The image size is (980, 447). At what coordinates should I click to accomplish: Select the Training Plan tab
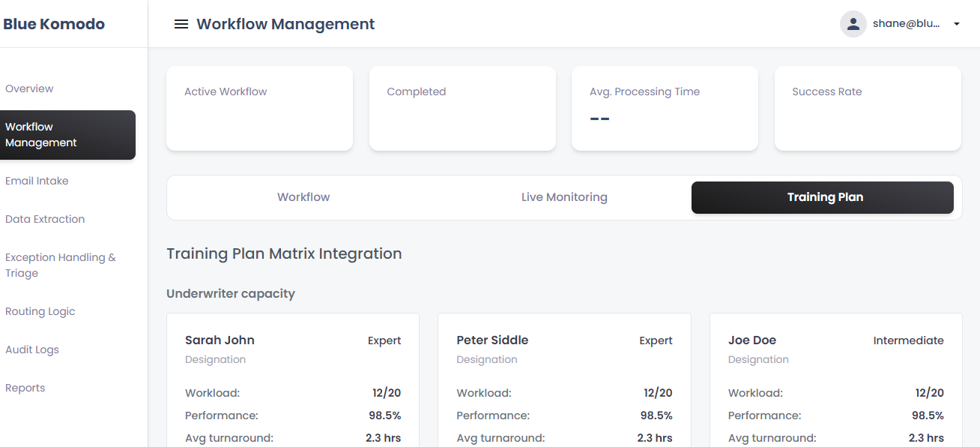[824, 197]
